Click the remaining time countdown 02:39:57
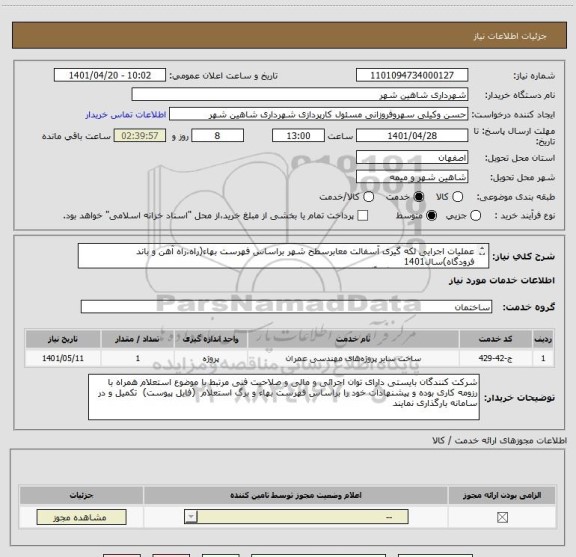 point(140,136)
